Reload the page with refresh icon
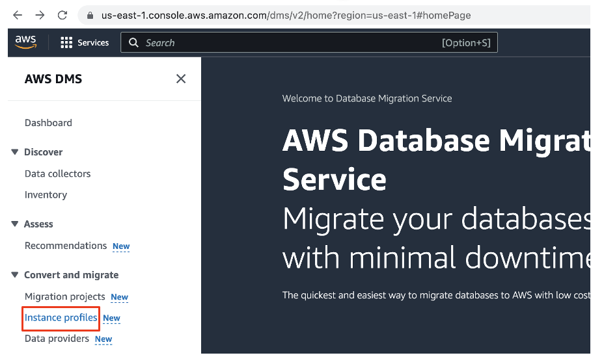The height and width of the screenshot is (364, 604). coord(62,15)
